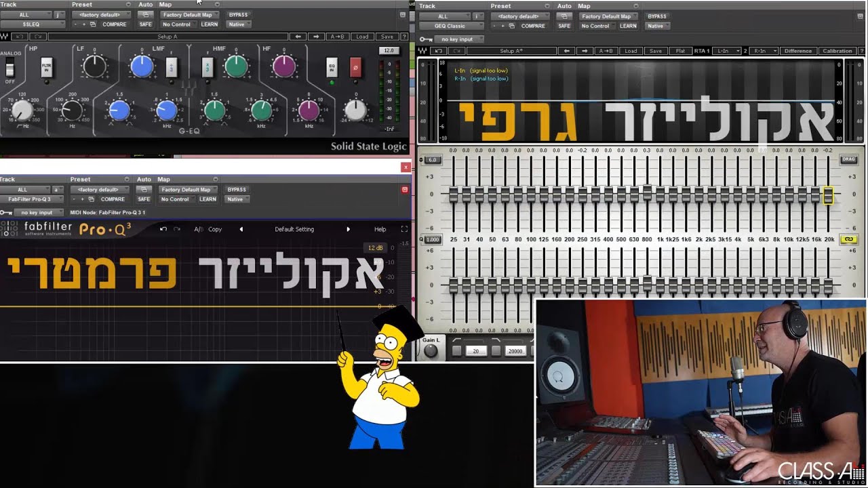Image resolution: width=868 pixels, height=488 pixels.
Task: Click Flat button in GEQ toolbar
Action: coord(680,51)
